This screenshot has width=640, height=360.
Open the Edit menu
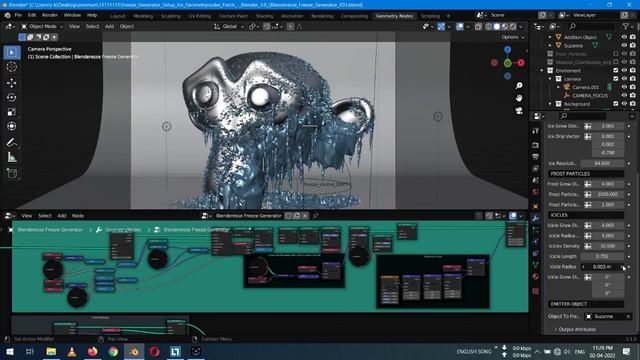[x=32, y=15]
